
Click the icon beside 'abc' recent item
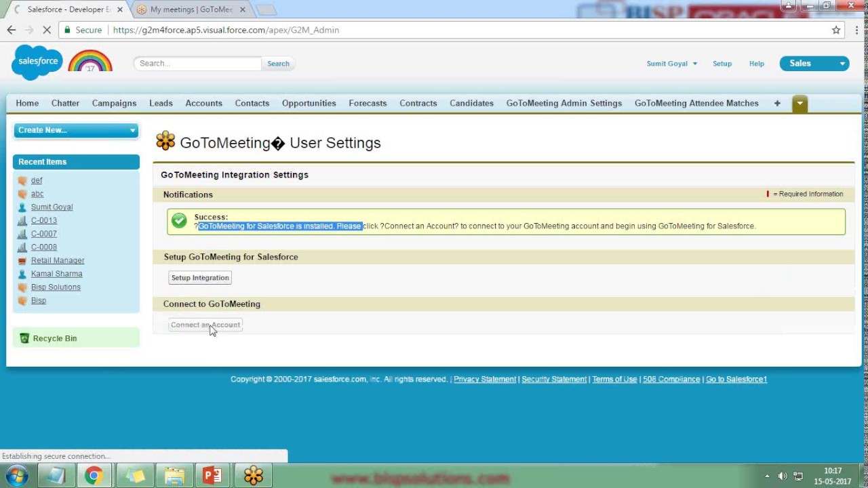22,194
